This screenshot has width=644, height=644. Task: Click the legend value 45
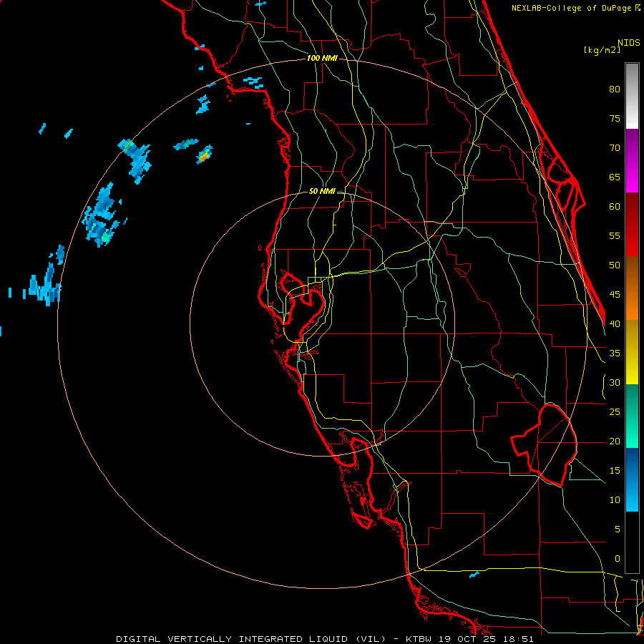[615, 295]
